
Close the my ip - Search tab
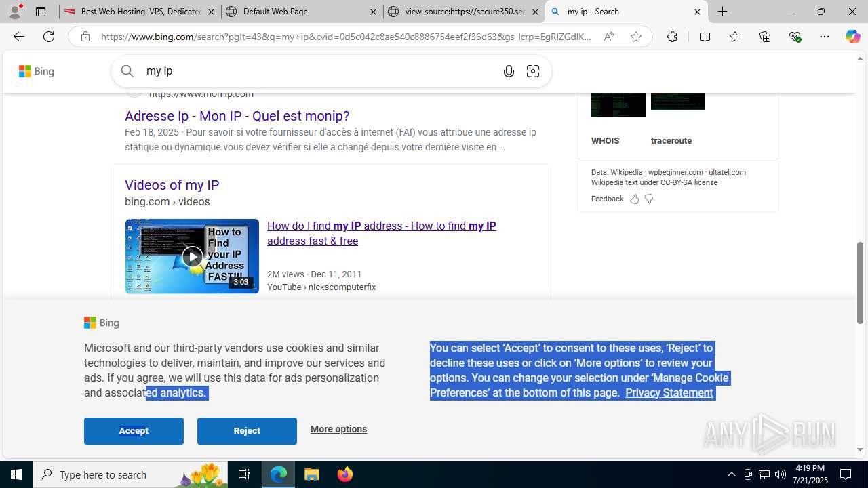click(x=697, y=12)
